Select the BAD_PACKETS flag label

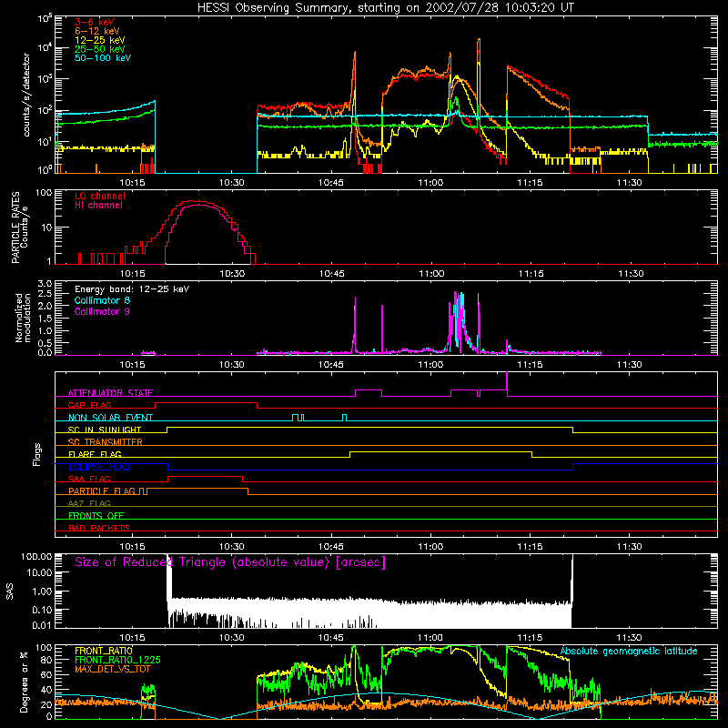coord(99,528)
